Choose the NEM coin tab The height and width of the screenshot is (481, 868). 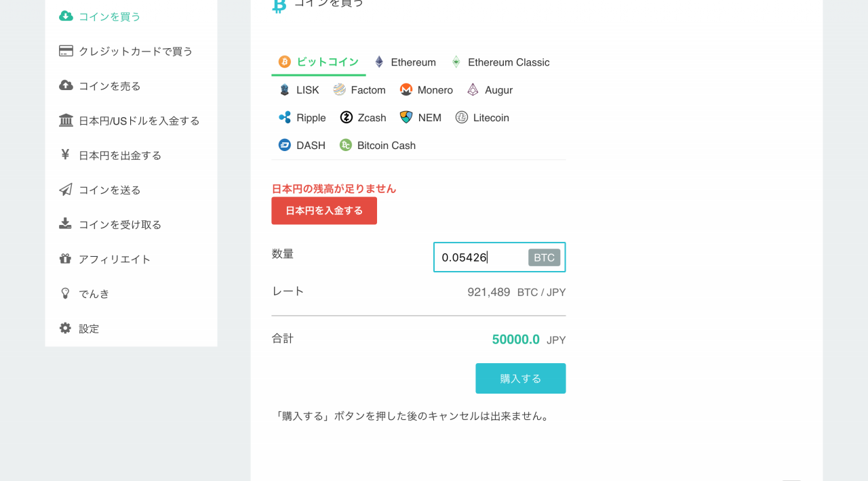(x=421, y=118)
